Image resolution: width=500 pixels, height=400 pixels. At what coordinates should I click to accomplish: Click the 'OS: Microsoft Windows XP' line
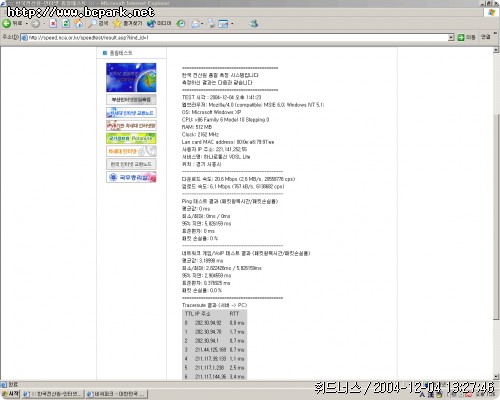pyautogui.click(x=211, y=112)
